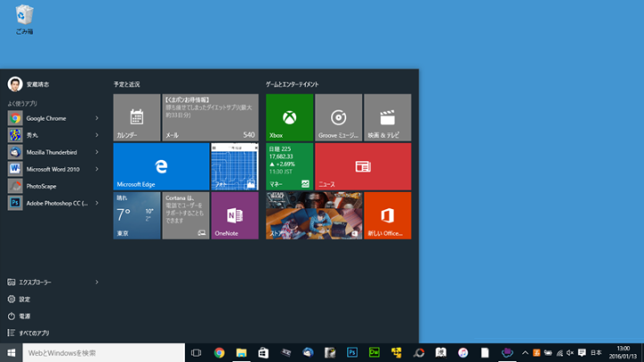Expand Google Chrome jump list arrow

coord(97,118)
